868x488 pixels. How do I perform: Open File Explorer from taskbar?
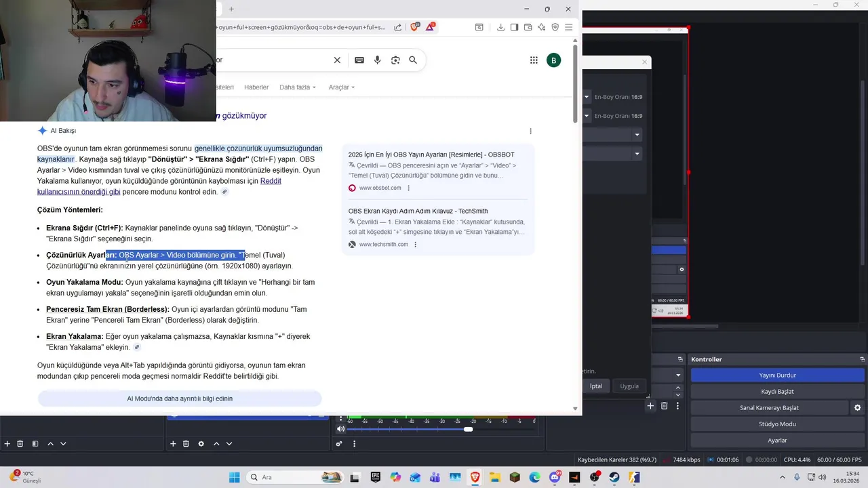pos(494,477)
